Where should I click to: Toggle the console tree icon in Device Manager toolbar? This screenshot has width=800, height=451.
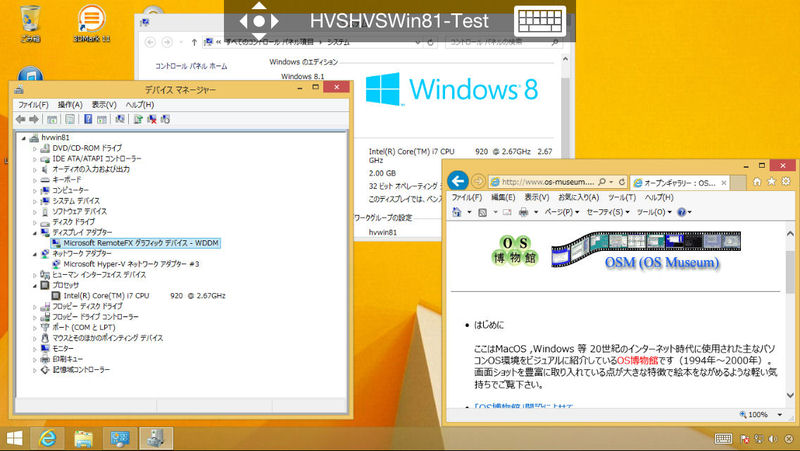pos(52,119)
